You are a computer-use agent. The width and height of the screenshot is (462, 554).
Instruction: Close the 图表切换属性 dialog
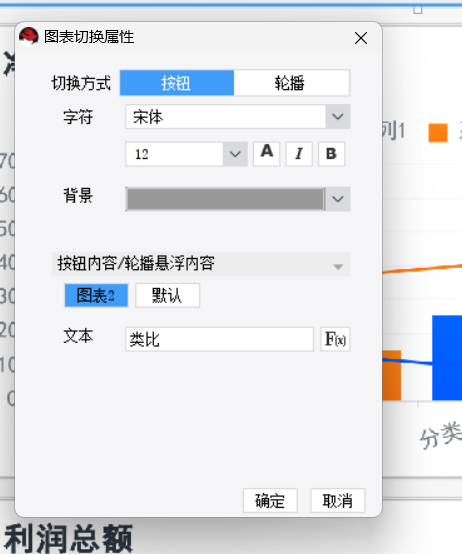[x=361, y=38]
